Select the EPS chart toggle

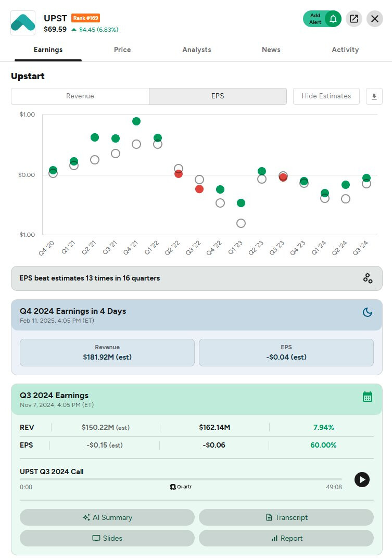coord(218,96)
